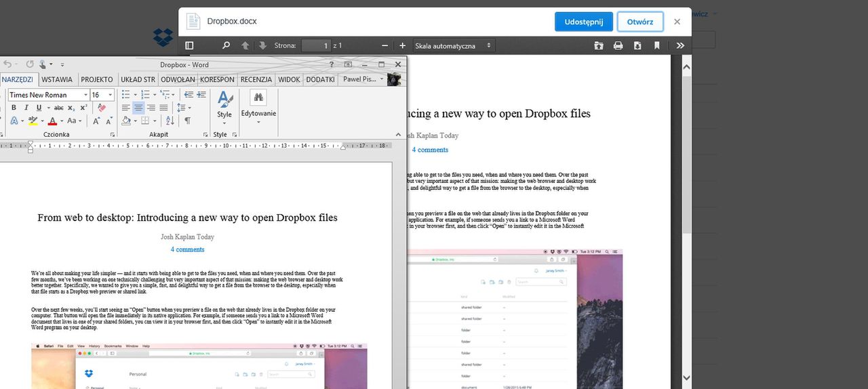Click the Otwórz button

coord(640,22)
